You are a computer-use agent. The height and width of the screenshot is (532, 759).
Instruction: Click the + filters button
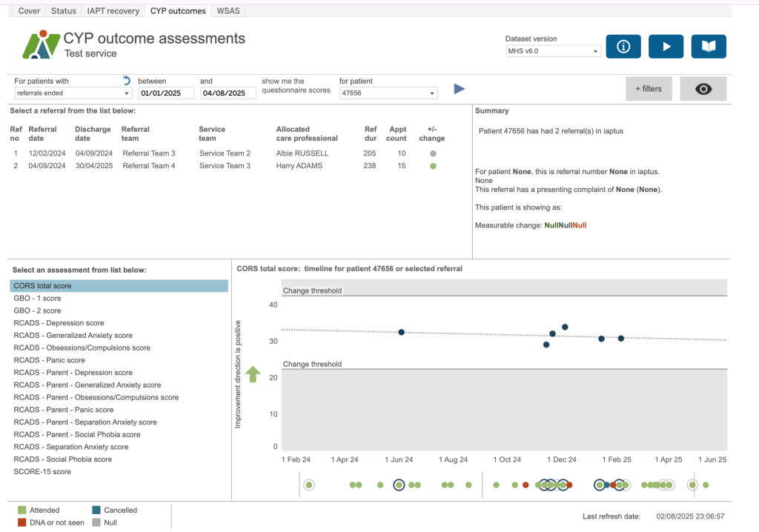coord(648,89)
